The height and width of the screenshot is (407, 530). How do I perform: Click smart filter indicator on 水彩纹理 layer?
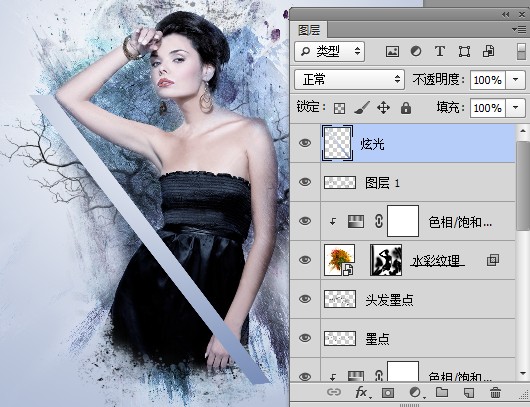(x=492, y=260)
